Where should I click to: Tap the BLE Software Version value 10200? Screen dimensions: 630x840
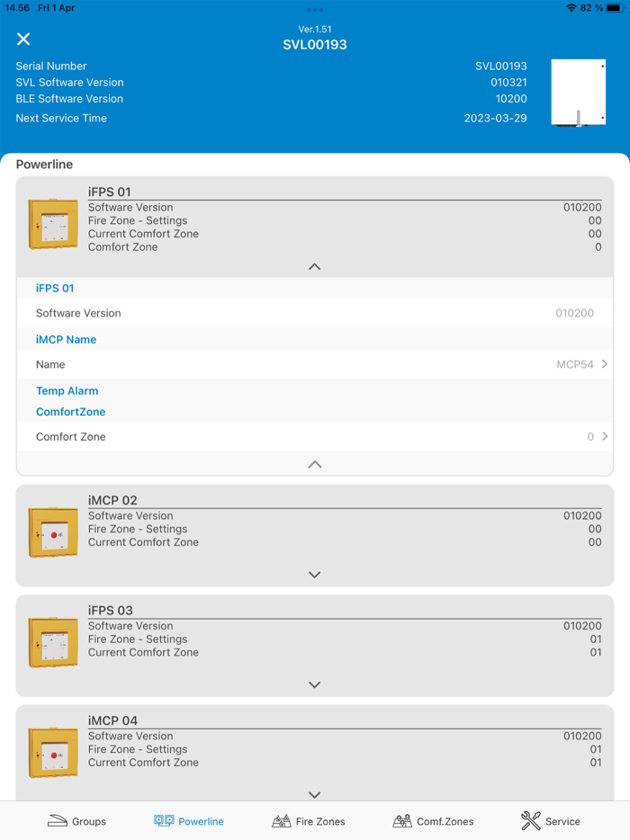tap(511, 99)
